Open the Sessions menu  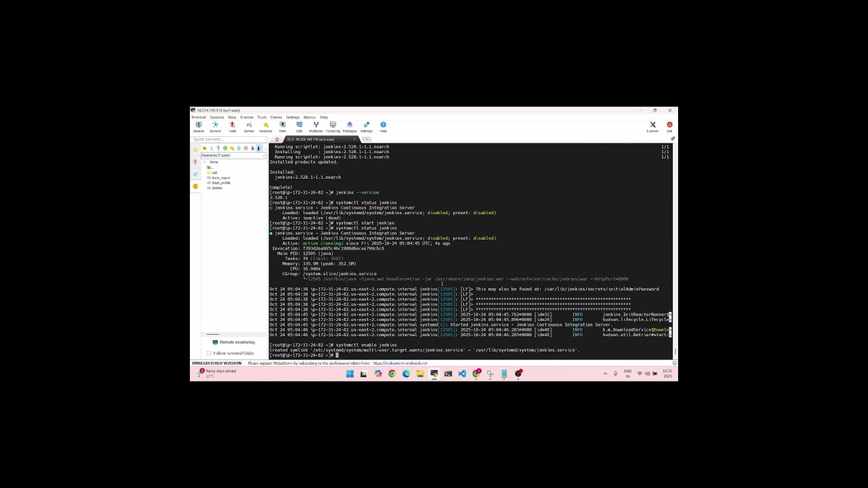[217, 117]
